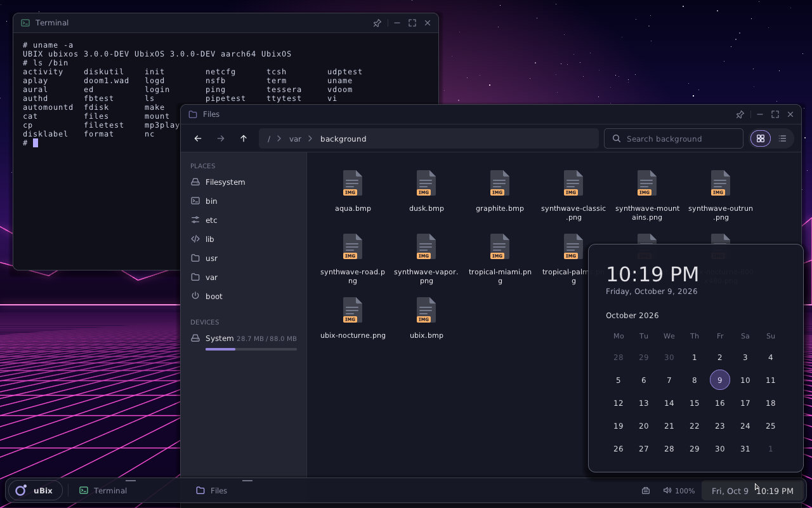Screen dimensions: 812x508
Task: Go to lib in the sidebar
Action: [244, 239]
